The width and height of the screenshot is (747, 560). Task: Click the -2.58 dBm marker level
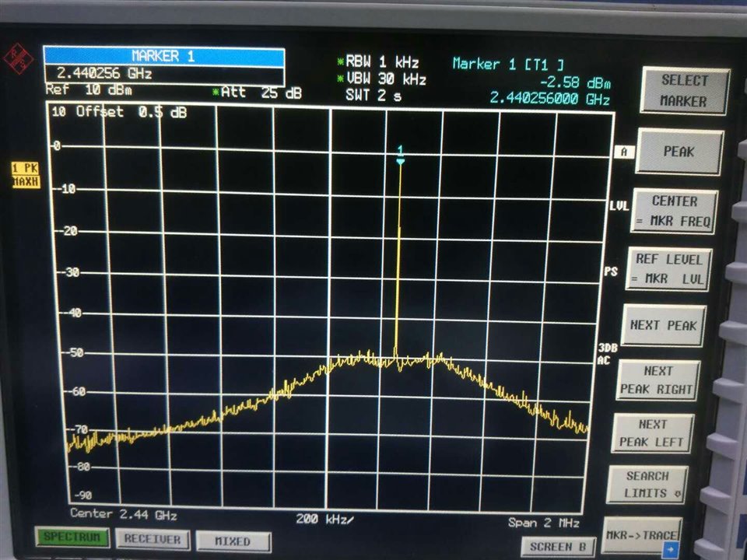[x=575, y=82]
